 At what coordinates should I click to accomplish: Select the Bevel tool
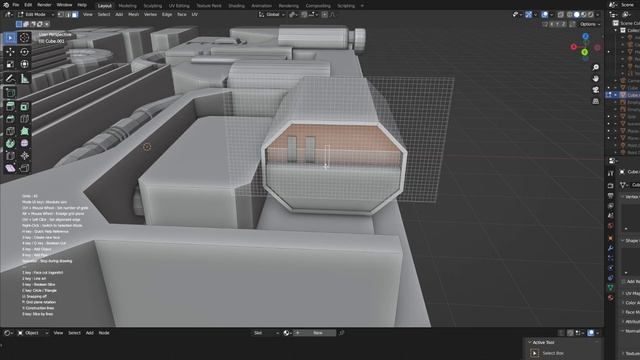click(10, 119)
